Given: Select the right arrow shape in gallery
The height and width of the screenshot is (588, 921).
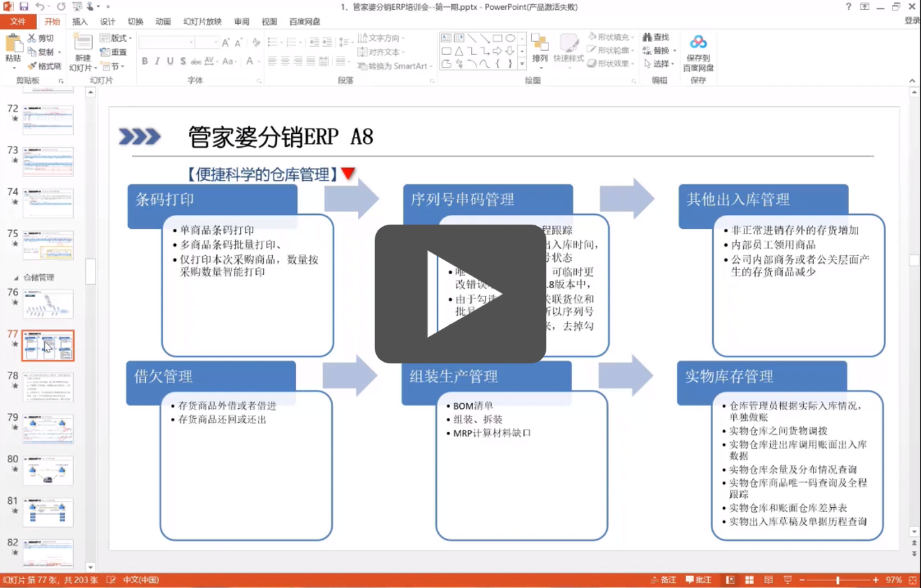Looking at the screenshot, I should pyautogui.click(x=497, y=51).
